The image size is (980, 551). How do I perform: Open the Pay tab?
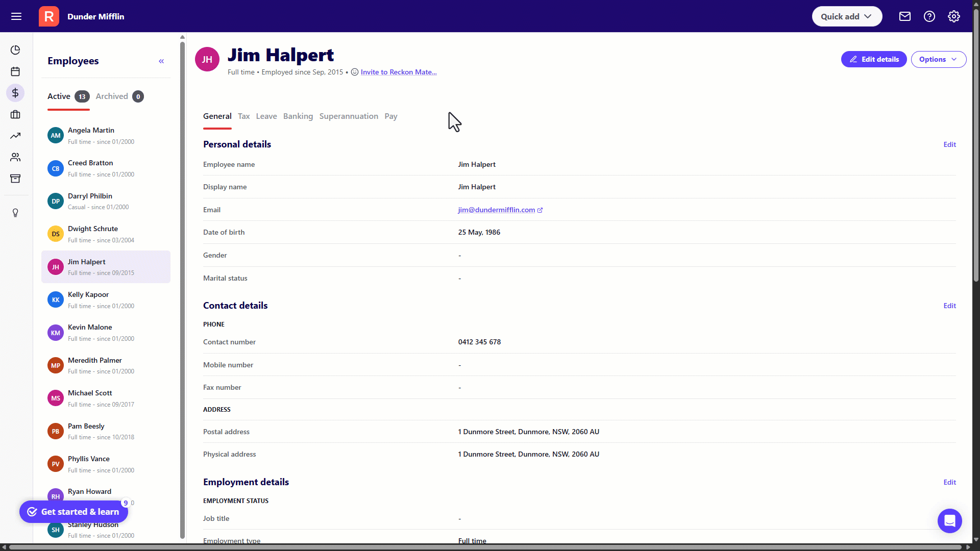pyautogui.click(x=391, y=116)
